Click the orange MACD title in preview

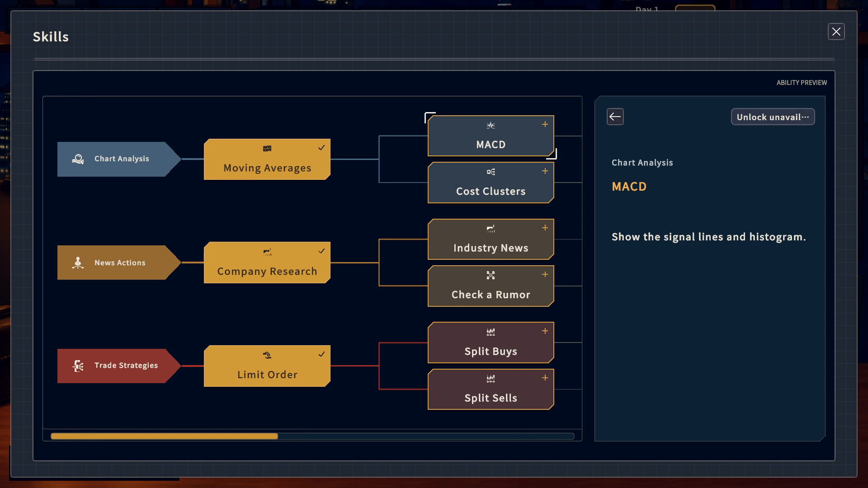pos(629,187)
